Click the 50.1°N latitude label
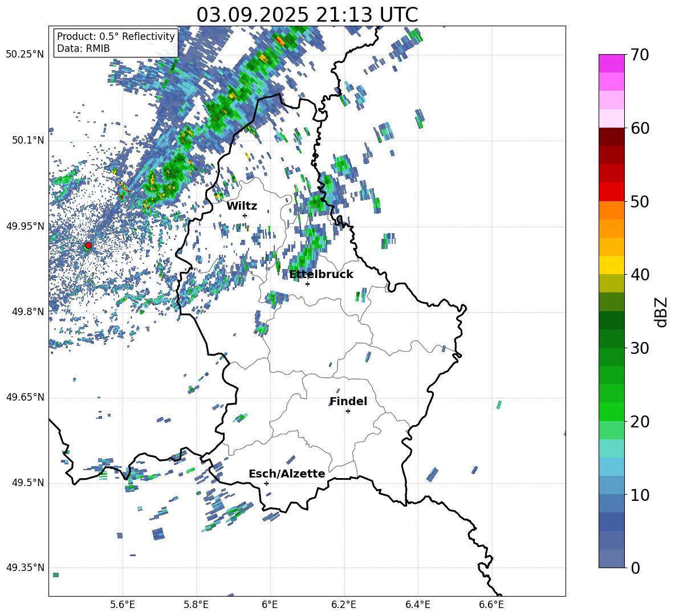The image size is (675, 616). pyautogui.click(x=28, y=140)
